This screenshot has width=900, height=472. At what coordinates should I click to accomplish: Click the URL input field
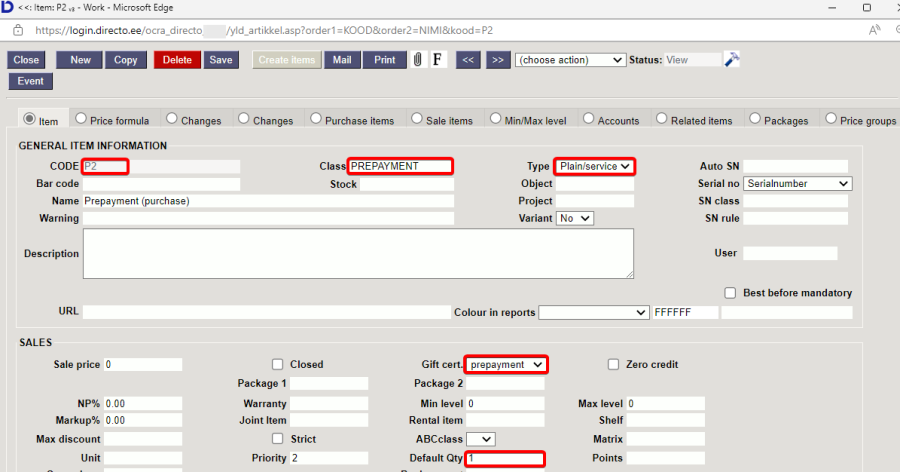click(267, 312)
